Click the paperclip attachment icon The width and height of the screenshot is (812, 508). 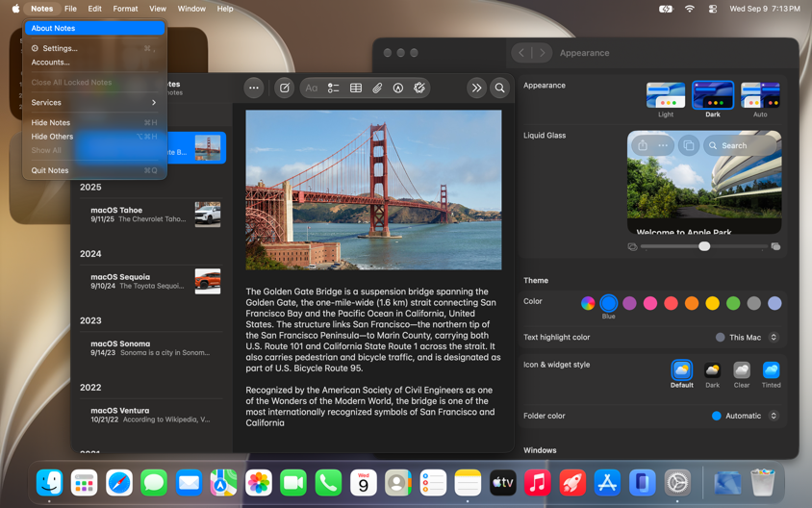(x=377, y=88)
